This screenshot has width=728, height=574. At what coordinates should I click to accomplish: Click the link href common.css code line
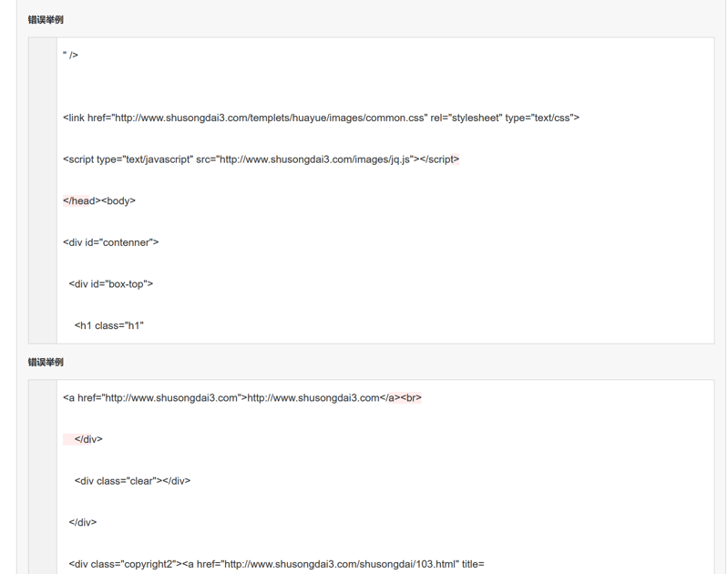321,118
